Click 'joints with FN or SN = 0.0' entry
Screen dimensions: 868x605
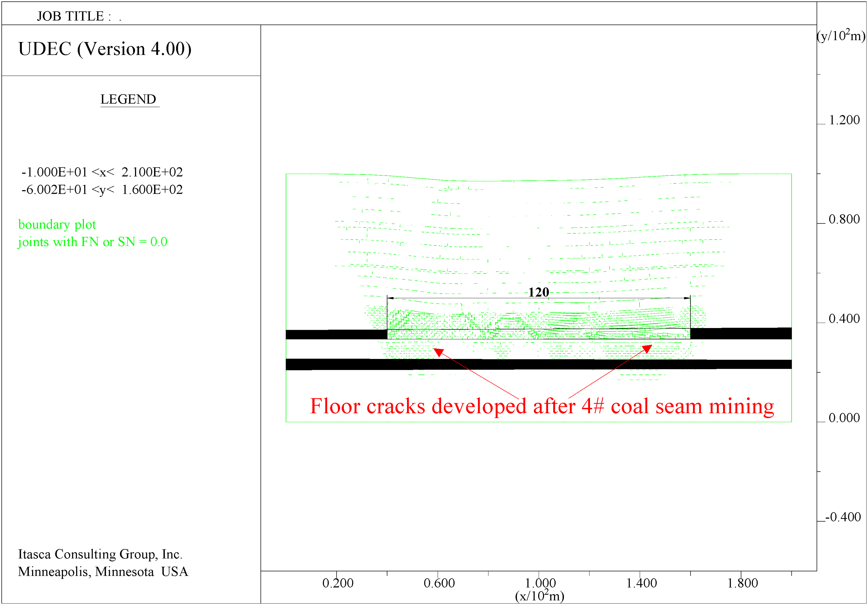pos(93,242)
